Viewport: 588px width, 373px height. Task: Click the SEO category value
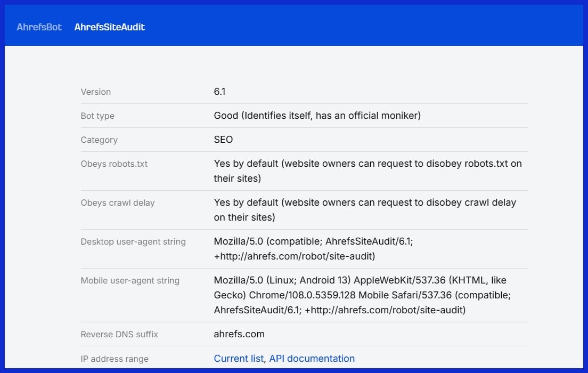point(223,140)
